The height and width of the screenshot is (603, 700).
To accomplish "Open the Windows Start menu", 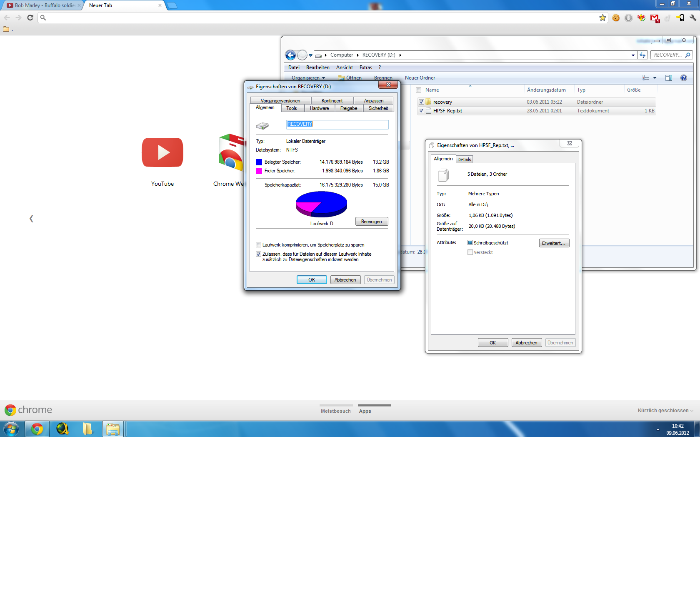I will (x=11, y=429).
